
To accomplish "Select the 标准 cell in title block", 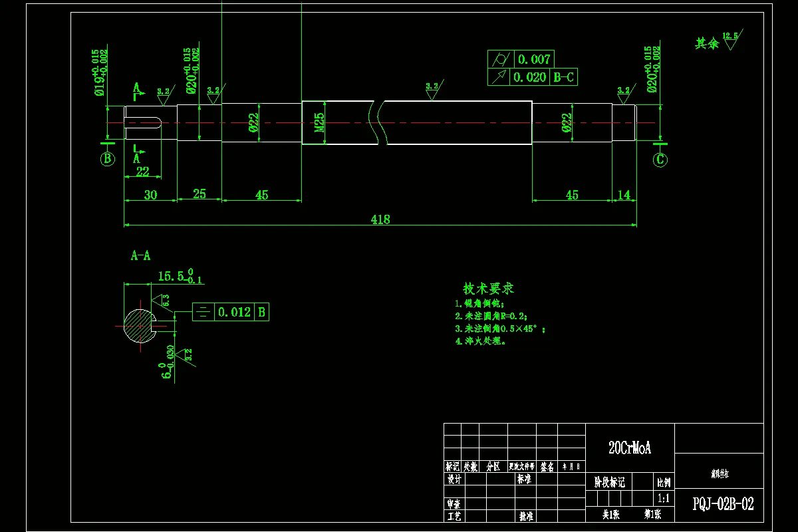I will pos(524,479).
